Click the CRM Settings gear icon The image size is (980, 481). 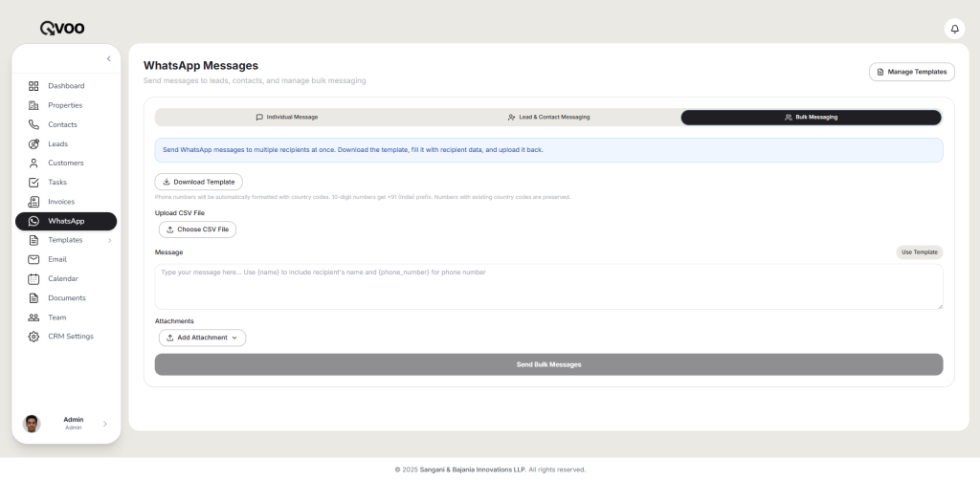pyautogui.click(x=33, y=337)
